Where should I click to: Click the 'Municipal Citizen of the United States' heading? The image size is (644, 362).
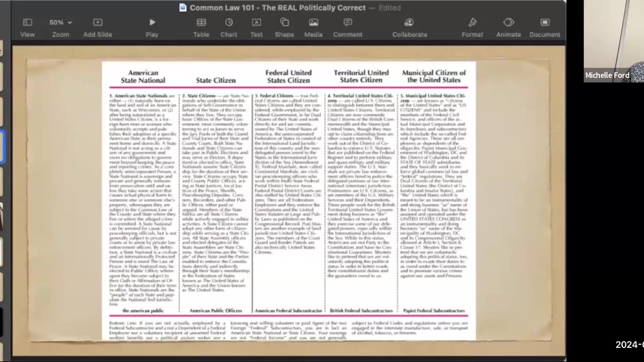pyautogui.click(x=434, y=76)
